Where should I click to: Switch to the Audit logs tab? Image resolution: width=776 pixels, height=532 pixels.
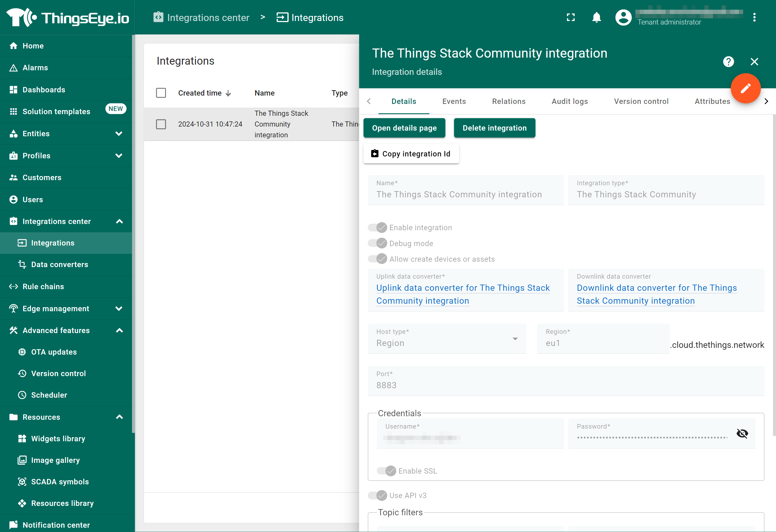[x=570, y=101]
